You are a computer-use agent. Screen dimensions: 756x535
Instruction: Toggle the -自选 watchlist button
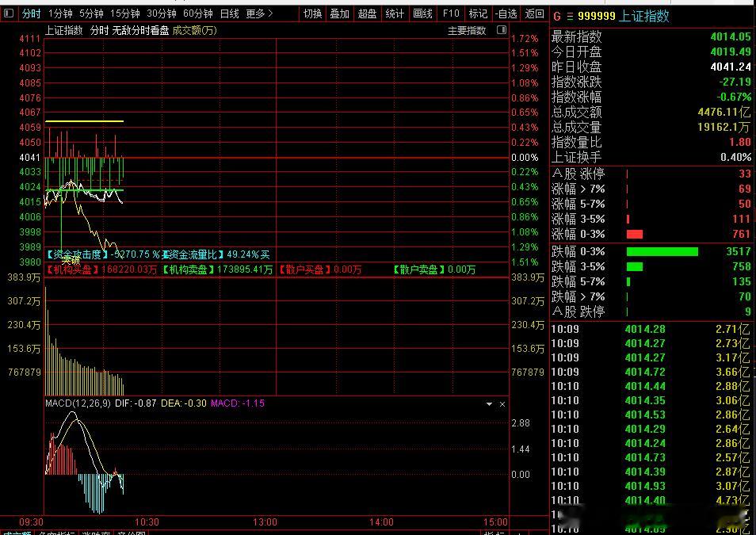506,14
